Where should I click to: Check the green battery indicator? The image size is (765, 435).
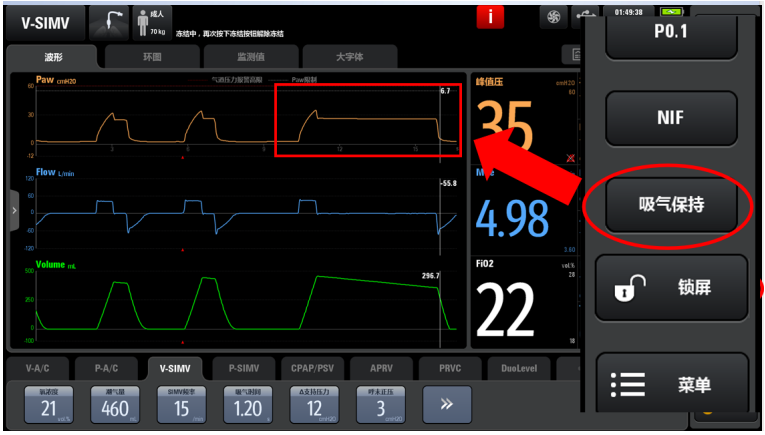tap(672, 12)
